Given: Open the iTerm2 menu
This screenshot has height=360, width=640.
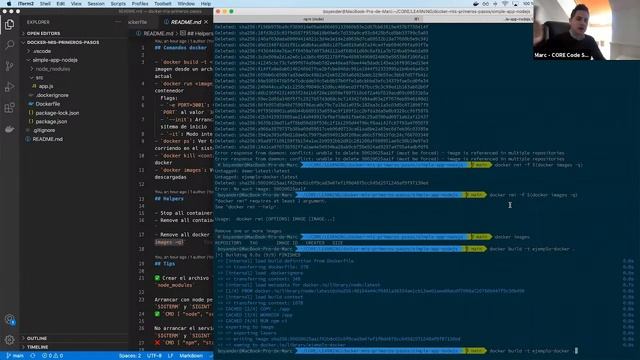Looking at the screenshot, I should [x=25, y=4].
